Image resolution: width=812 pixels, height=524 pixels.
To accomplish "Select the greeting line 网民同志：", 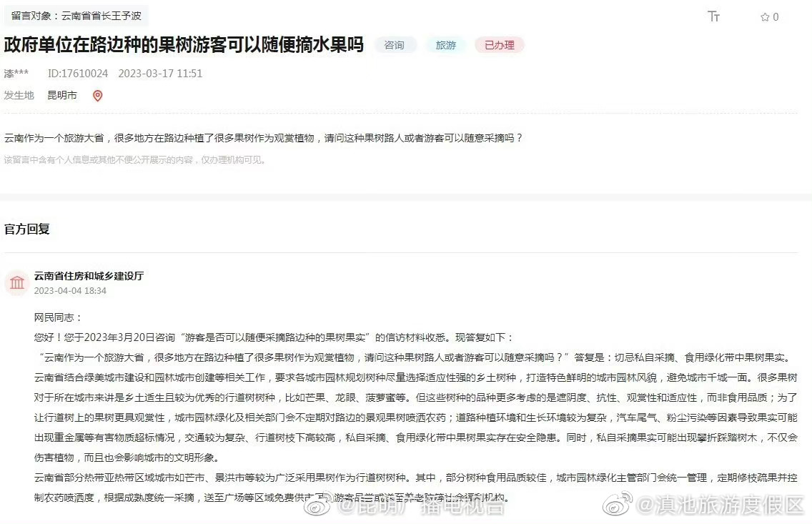I will point(58,317).
